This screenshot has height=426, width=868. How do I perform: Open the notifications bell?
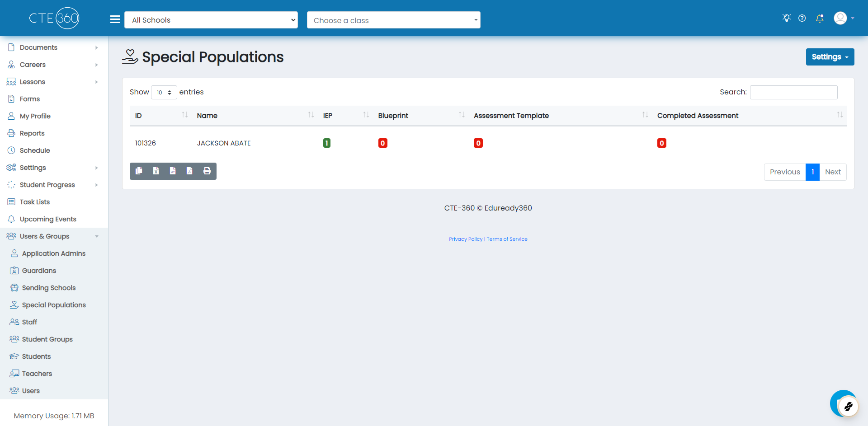pyautogui.click(x=820, y=18)
